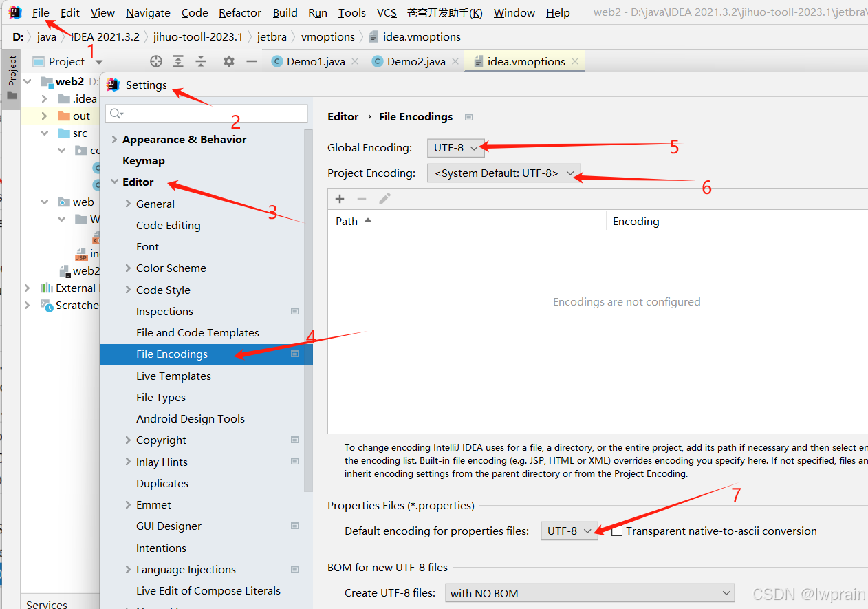Close the idea.vmoptions tab
The height and width of the screenshot is (609, 868).
(574, 61)
